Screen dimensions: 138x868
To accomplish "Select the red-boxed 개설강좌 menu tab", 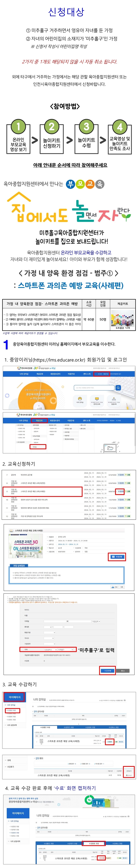I will (39, 420).
